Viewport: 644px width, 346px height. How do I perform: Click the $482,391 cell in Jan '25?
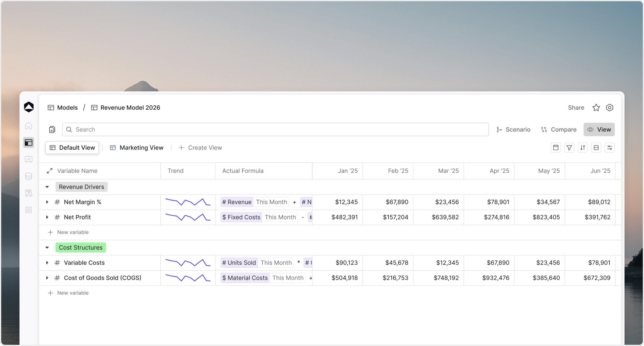pyautogui.click(x=338, y=217)
